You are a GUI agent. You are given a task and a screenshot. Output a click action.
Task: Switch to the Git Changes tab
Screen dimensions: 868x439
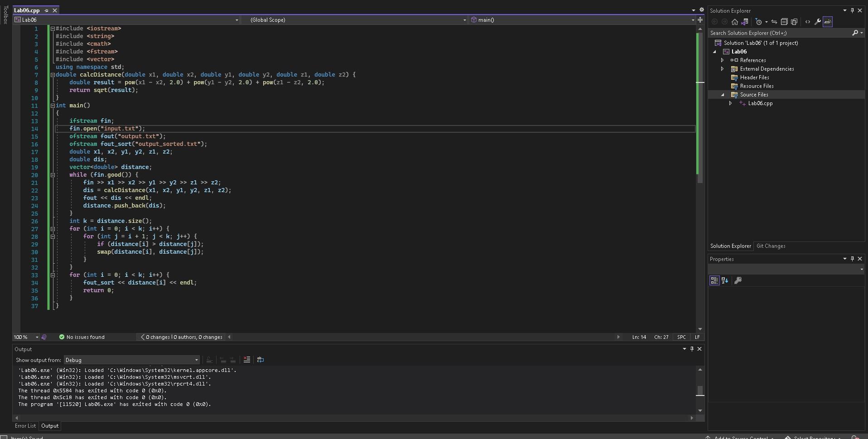[x=771, y=246]
